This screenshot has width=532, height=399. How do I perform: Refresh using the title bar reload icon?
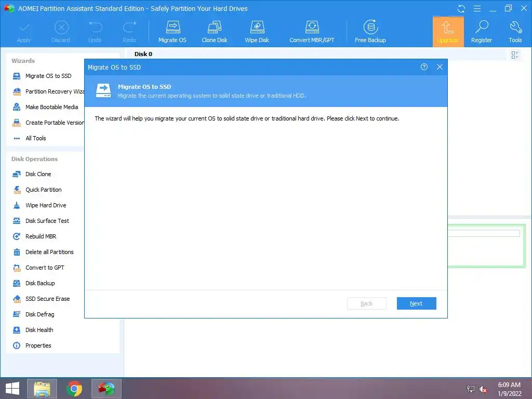coord(461,8)
